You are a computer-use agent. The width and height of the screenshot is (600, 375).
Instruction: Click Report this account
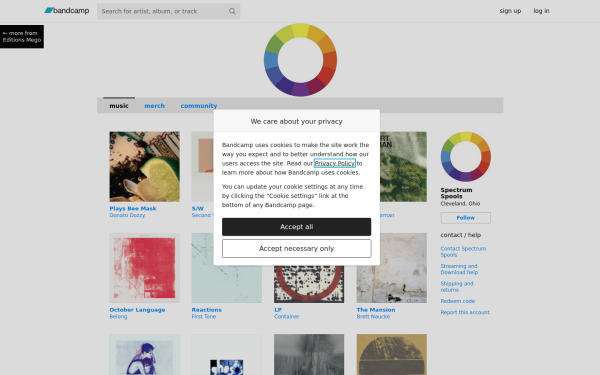pyautogui.click(x=465, y=312)
